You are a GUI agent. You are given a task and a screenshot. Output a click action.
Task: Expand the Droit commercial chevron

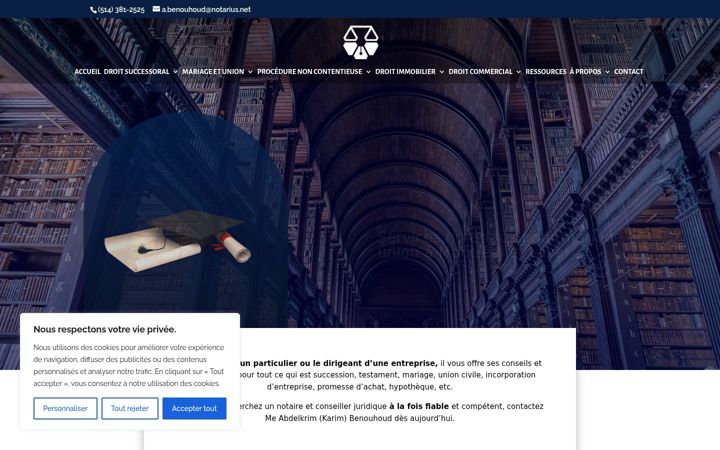[518, 72]
